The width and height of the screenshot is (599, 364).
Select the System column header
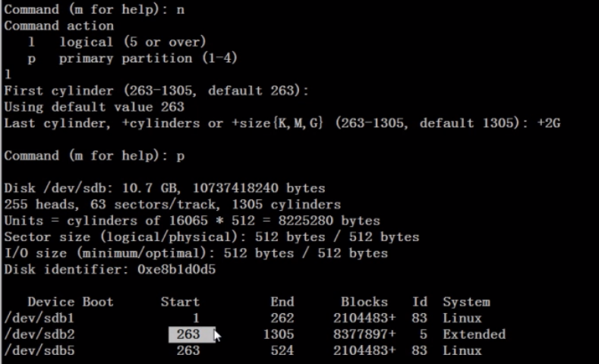tap(466, 302)
